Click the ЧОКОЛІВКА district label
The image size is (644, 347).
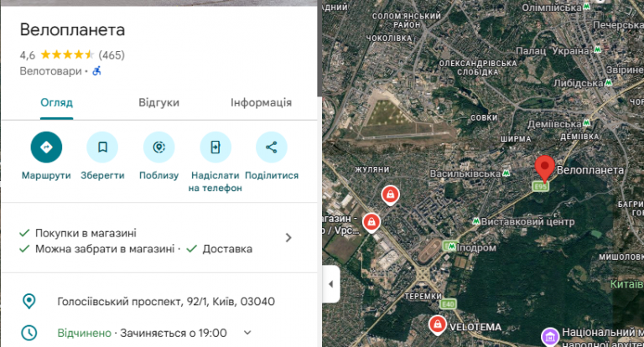388,39
